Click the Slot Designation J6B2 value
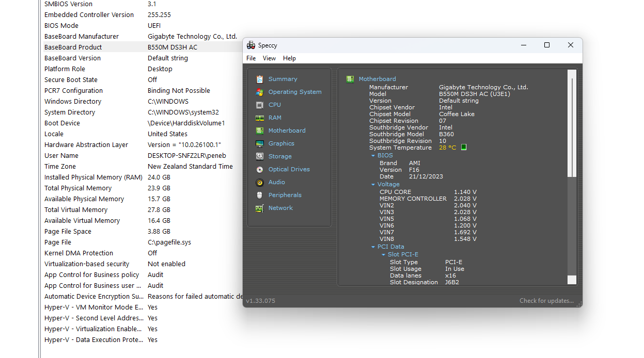 (x=452, y=282)
